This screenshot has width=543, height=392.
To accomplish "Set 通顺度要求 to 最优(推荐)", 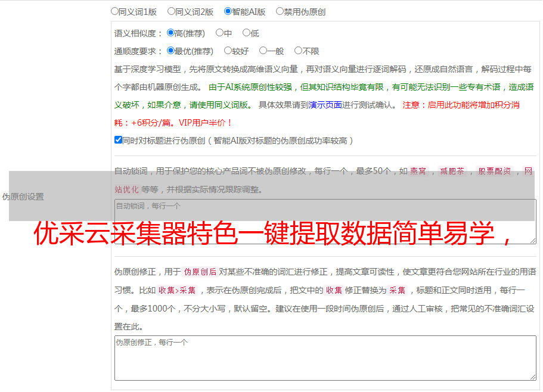I will pyautogui.click(x=170, y=51).
